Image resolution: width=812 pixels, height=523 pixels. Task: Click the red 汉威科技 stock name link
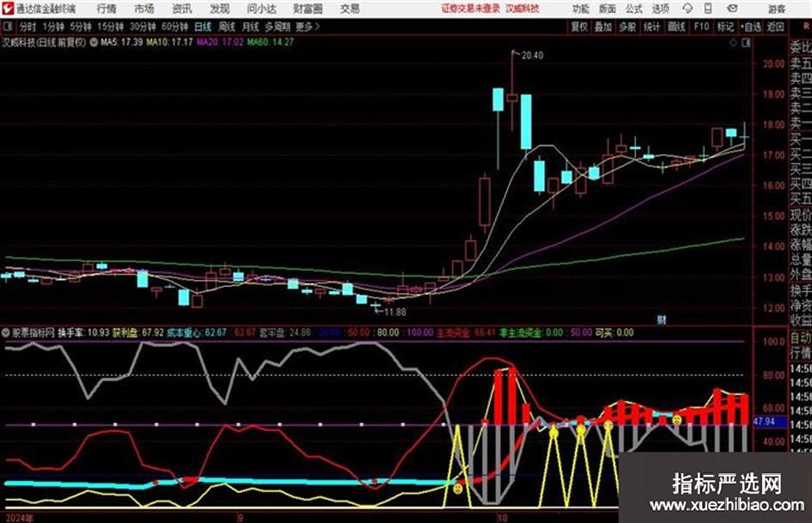(522, 9)
